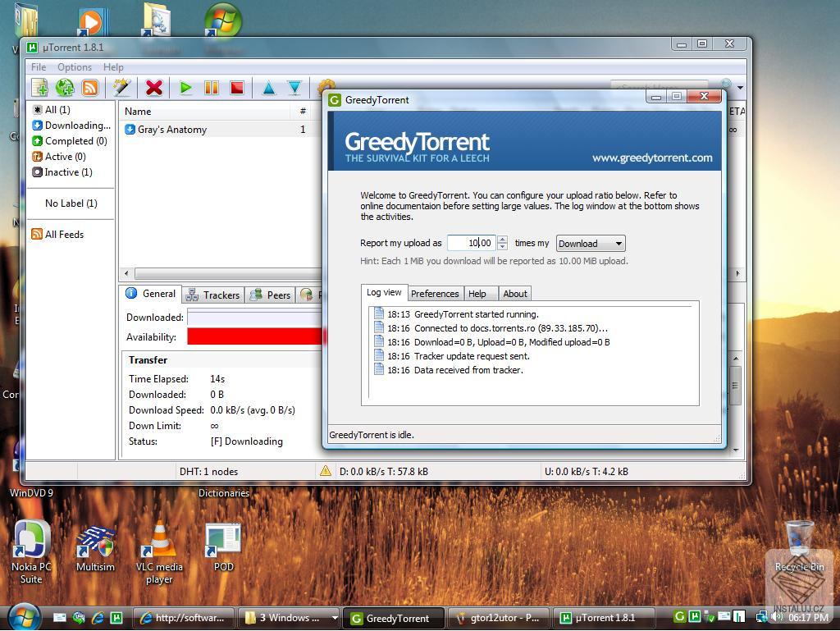Open All Feeds in sidebar
This screenshot has width=840, height=631.
click(58, 234)
